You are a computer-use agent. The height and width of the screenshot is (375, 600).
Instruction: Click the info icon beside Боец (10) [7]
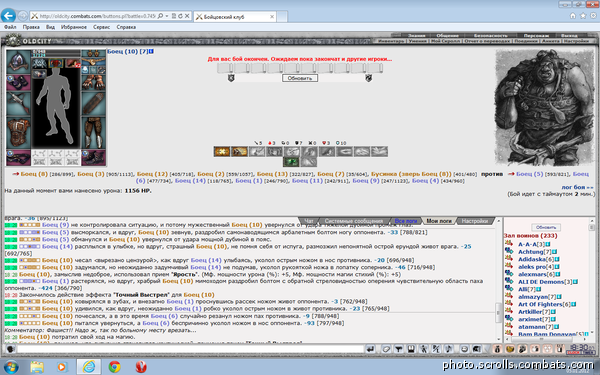point(151,51)
